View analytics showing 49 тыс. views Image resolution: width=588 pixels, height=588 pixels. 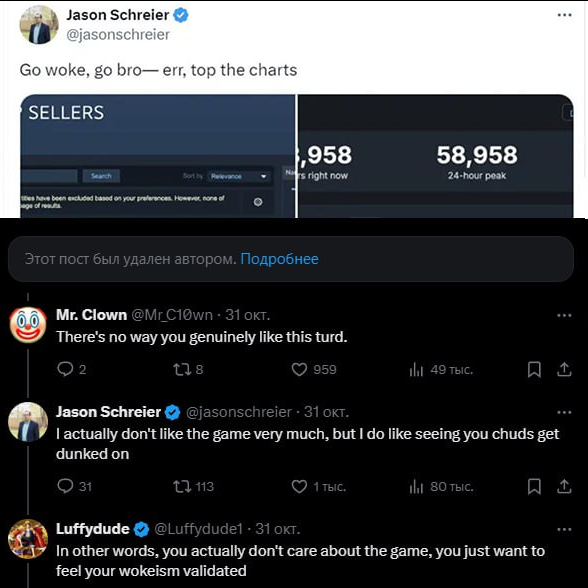[x=441, y=370]
